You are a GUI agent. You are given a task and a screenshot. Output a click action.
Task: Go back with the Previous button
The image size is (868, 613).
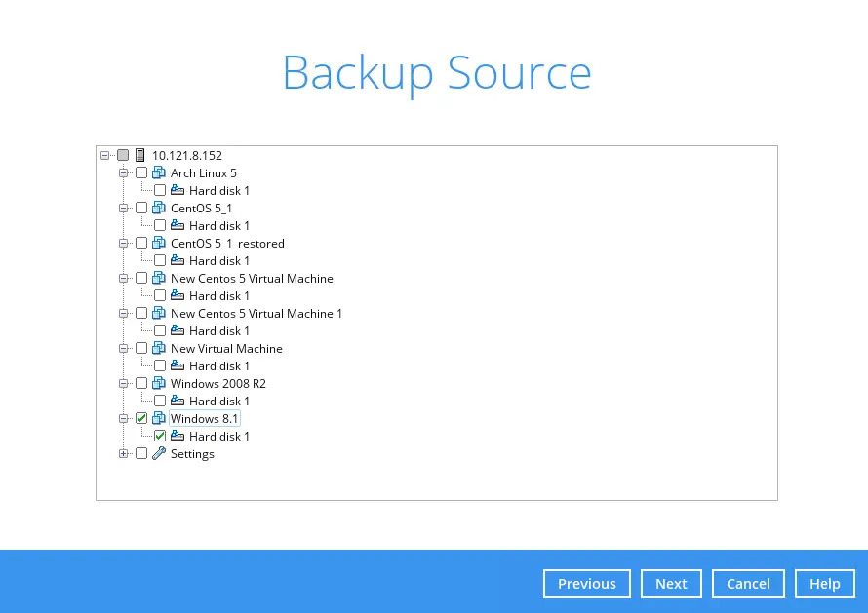[587, 584]
